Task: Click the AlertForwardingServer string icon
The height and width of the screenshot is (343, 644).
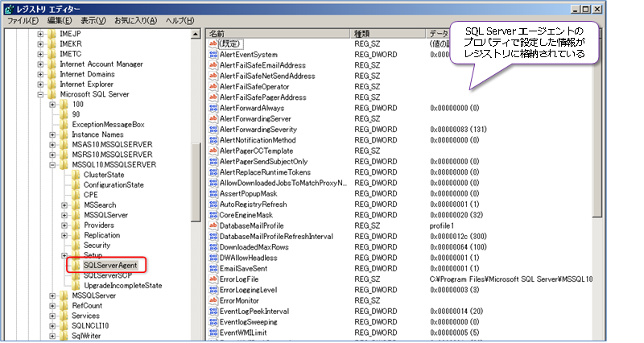Action: coord(213,118)
